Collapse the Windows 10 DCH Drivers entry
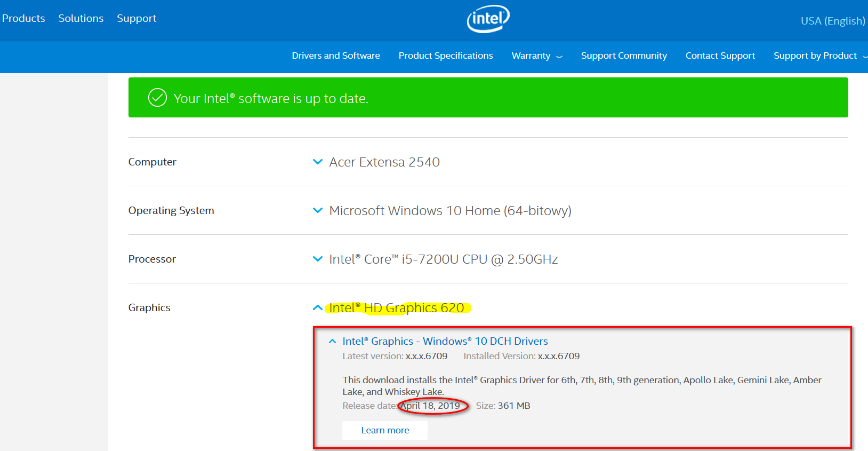868x451 pixels. click(x=333, y=341)
